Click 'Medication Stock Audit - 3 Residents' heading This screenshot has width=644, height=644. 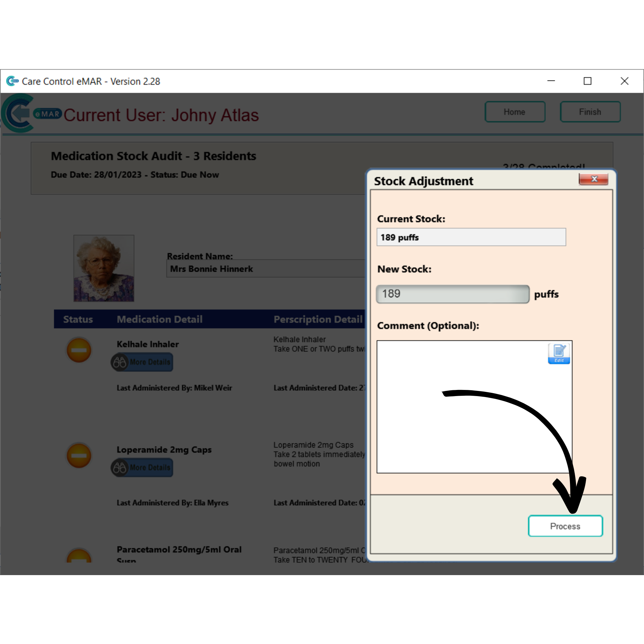tap(153, 156)
